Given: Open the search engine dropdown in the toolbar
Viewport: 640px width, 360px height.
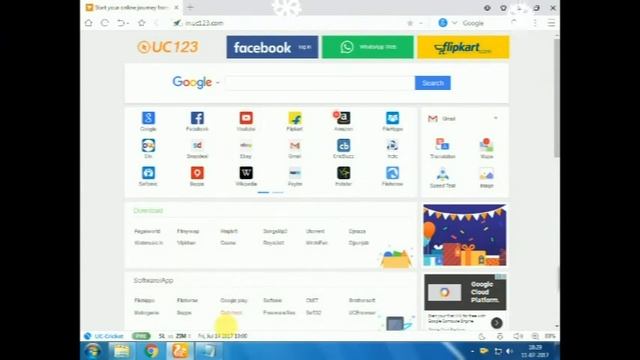Looking at the screenshot, I should coord(454,23).
